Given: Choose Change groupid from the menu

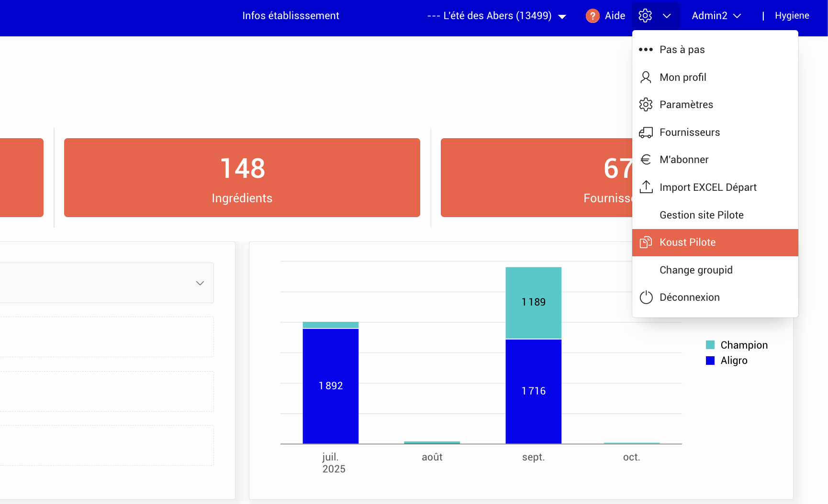Looking at the screenshot, I should (x=696, y=270).
